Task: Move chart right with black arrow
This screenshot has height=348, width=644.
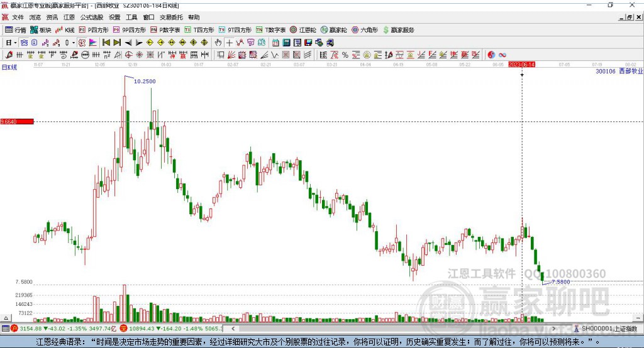Action: coord(139,43)
